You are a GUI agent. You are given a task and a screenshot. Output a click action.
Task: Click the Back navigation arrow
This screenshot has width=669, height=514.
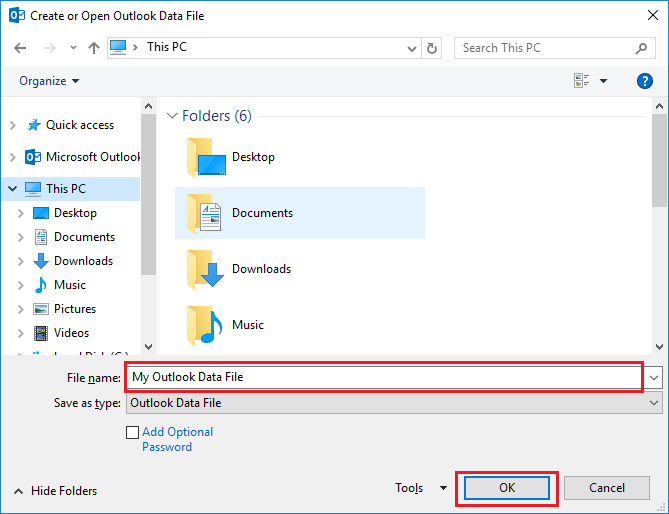tap(21, 48)
